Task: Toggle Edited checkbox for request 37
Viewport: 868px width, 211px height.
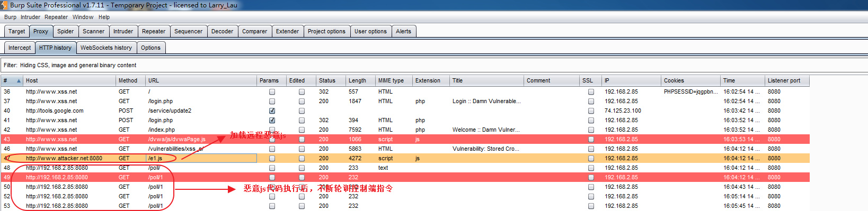Action: (x=302, y=102)
